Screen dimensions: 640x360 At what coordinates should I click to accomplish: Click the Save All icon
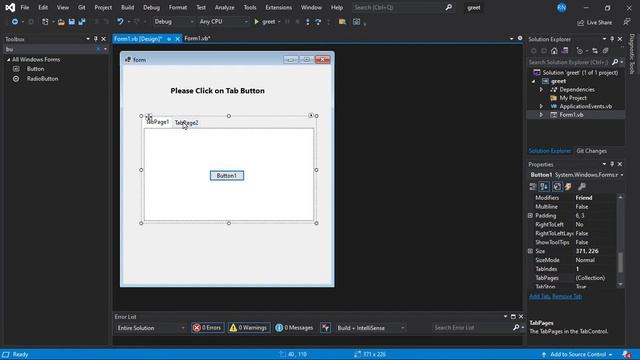click(82, 22)
